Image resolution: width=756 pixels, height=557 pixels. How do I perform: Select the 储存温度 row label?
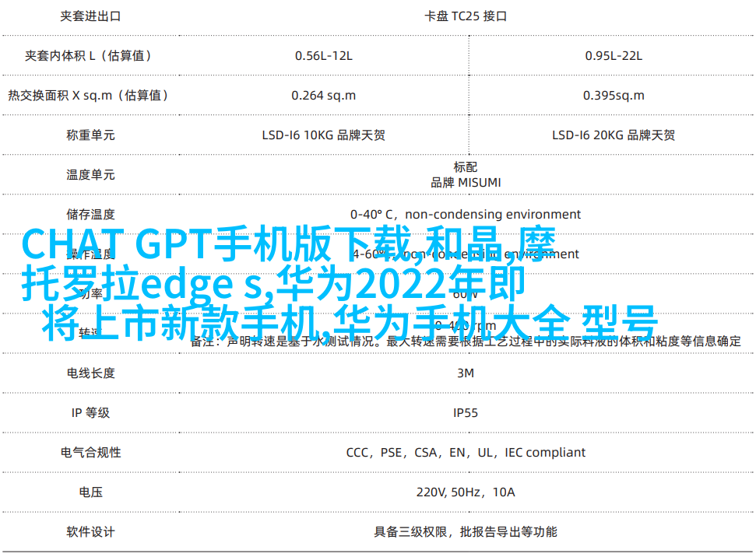click(90, 214)
